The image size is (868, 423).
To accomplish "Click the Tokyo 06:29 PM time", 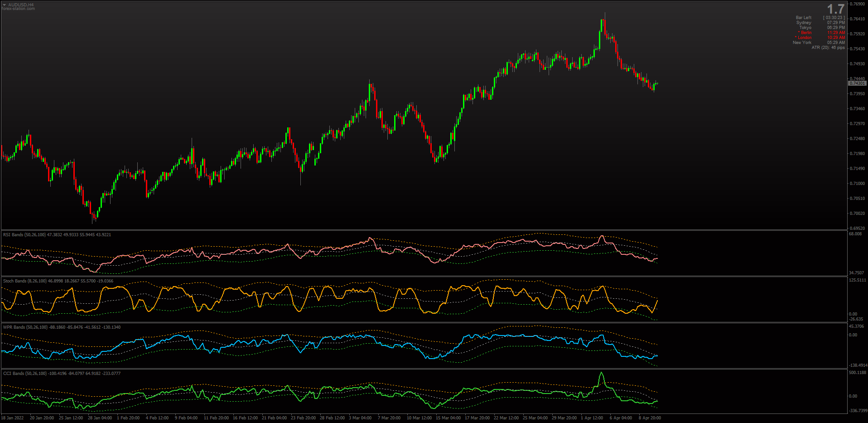I will pos(836,28).
